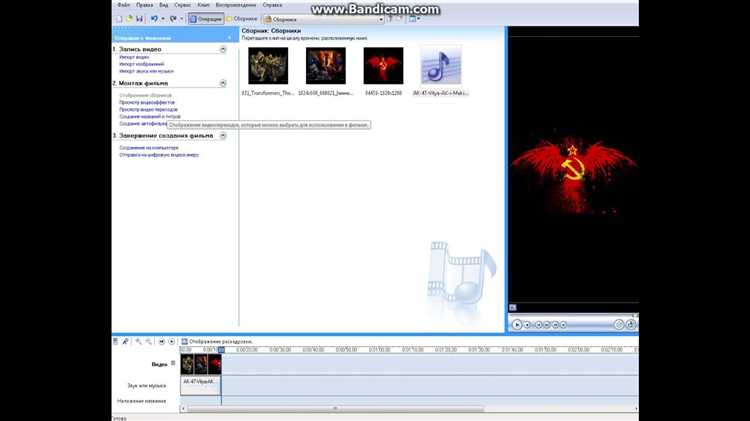
Task: Click the new collection folder icon
Action: coord(400,19)
